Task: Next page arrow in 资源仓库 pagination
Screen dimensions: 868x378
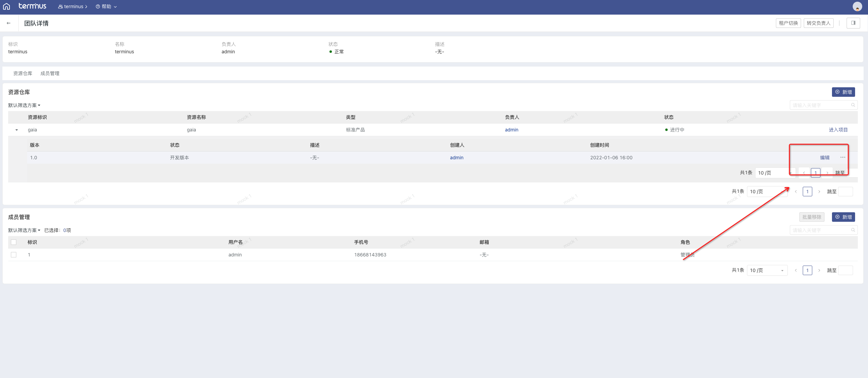Action: click(819, 192)
